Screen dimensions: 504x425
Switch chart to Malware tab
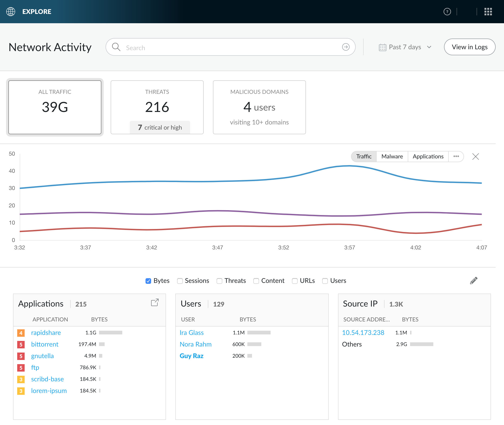point(392,157)
